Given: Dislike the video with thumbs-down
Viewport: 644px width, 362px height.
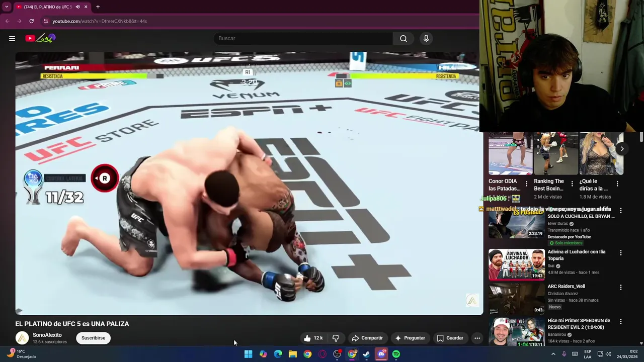Looking at the screenshot, I should [x=336, y=338].
